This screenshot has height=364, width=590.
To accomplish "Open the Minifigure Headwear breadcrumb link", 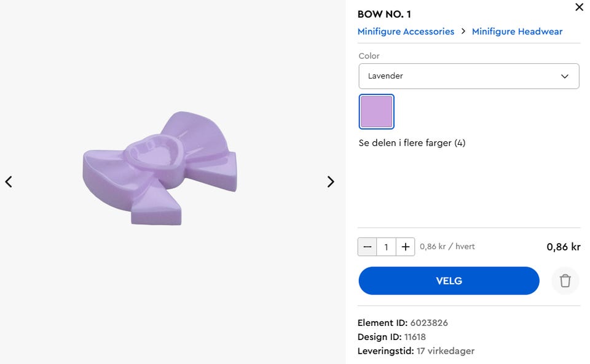I will tap(517, 31).
